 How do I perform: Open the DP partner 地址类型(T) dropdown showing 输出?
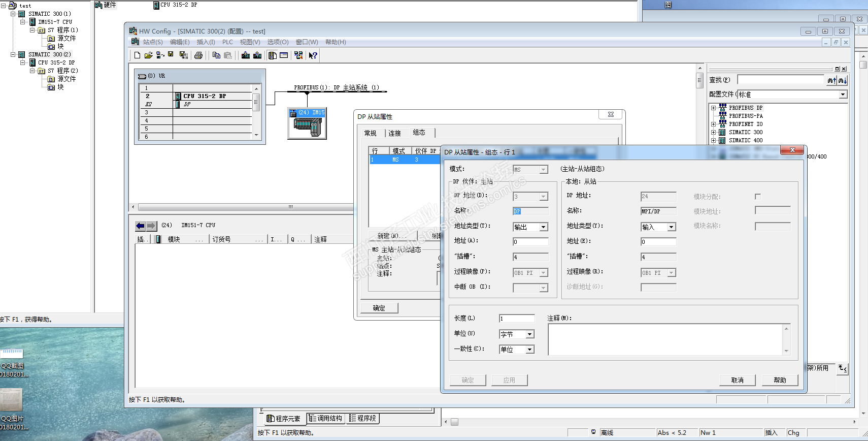[544, 227]
